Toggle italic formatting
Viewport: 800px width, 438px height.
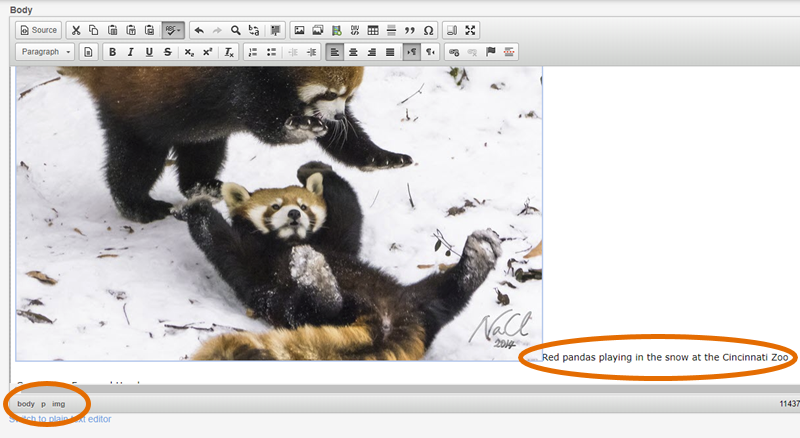tap(131, 52)
